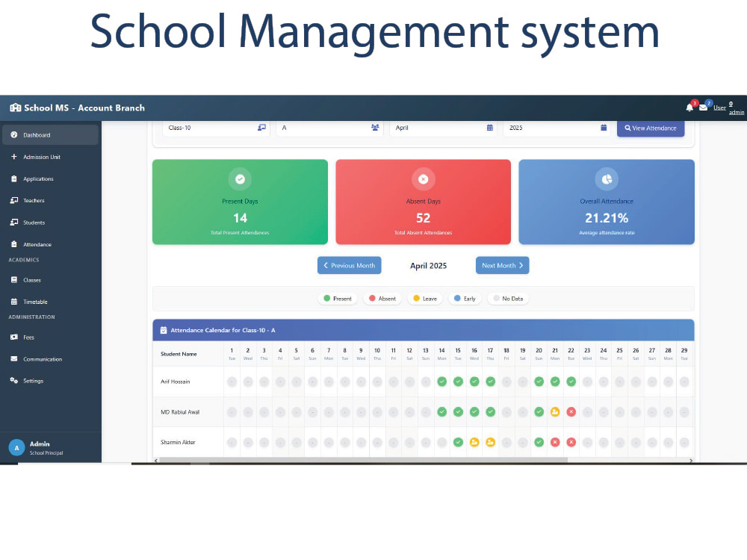This screenshot has width=747, height=560.
Task: Click the Present Days checkmark icon
Action: 240,179
